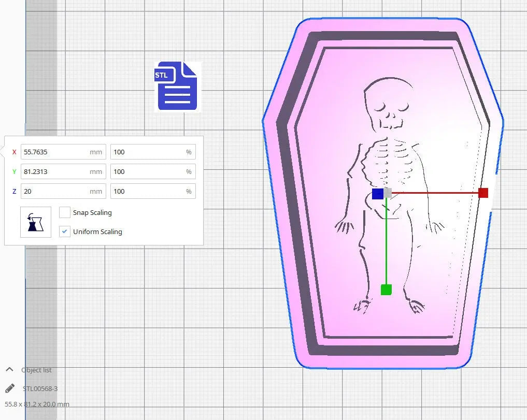Click the X size field showing 55.7635
This screenshot has width=527, height=420.
point(54,152)
